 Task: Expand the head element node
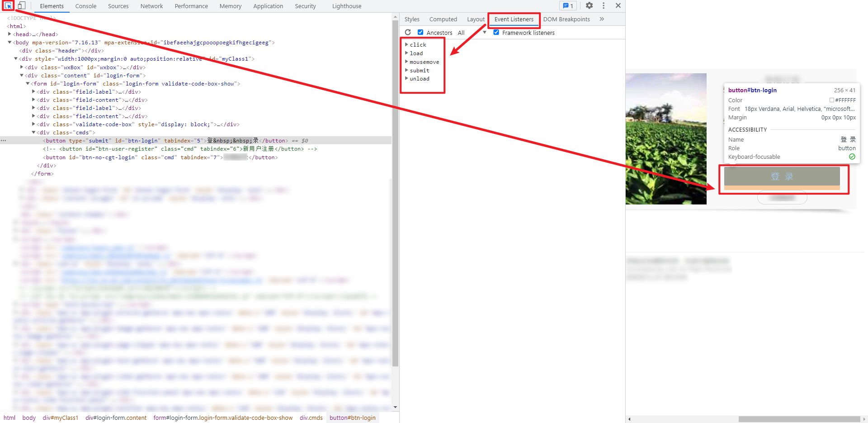9,34
